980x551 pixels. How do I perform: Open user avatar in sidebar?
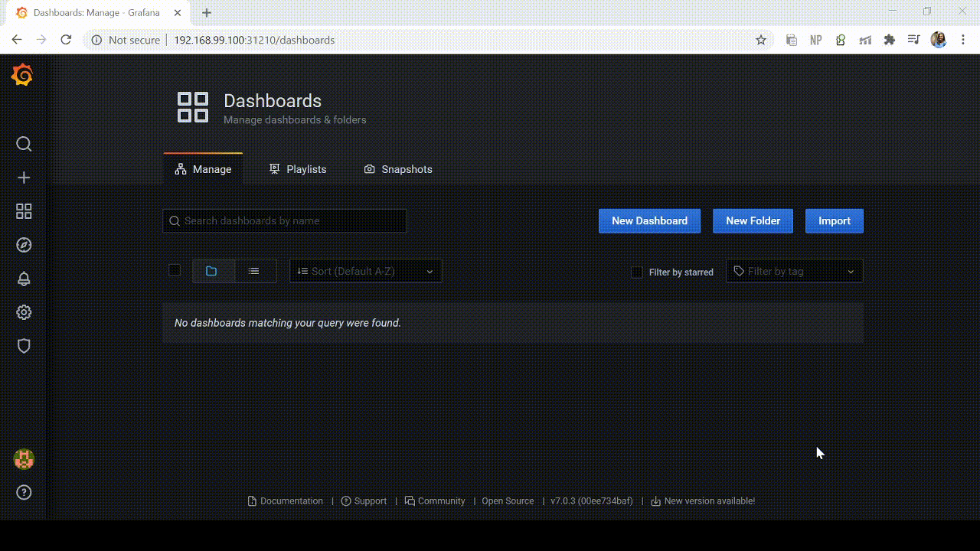click(24, 459)
